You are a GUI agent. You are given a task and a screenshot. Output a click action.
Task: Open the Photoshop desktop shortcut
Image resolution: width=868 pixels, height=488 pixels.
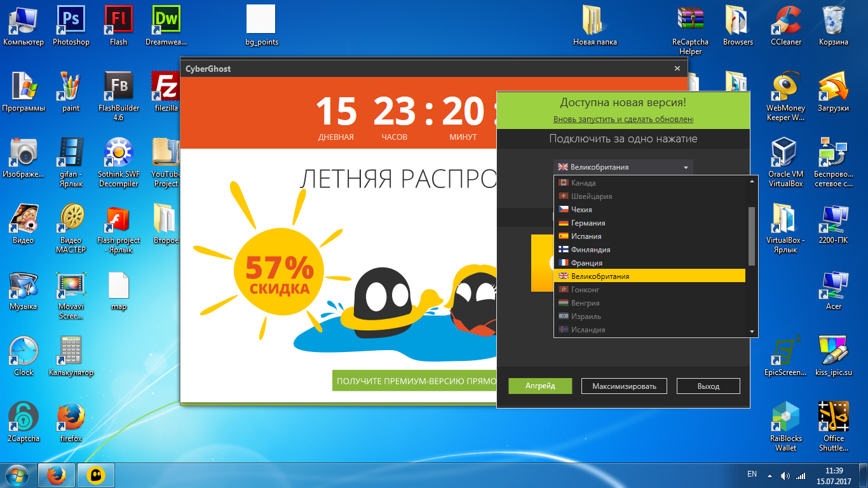[71, 25]
